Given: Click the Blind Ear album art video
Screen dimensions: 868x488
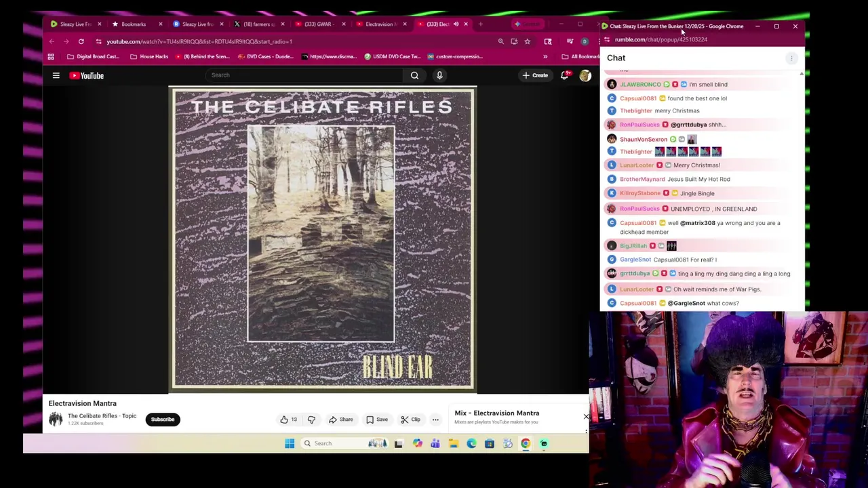Looking at the screenshot, I should (323, 240).
